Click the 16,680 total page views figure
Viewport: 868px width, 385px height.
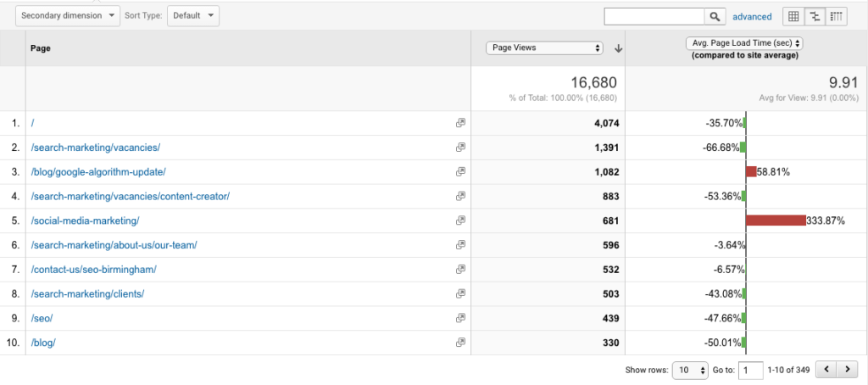point(593,83)
